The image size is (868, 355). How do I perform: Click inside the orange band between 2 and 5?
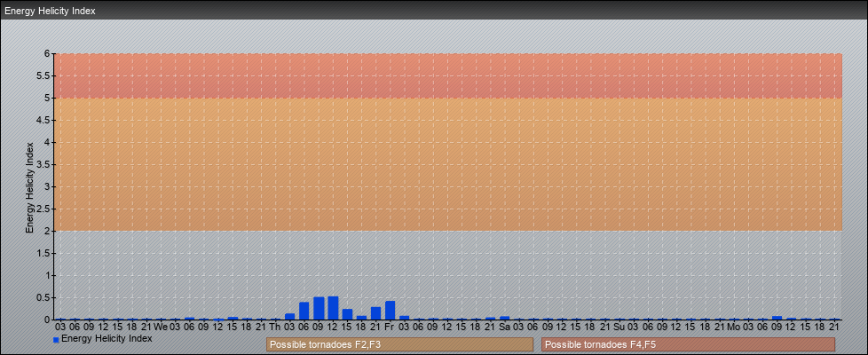pos(444,164)
